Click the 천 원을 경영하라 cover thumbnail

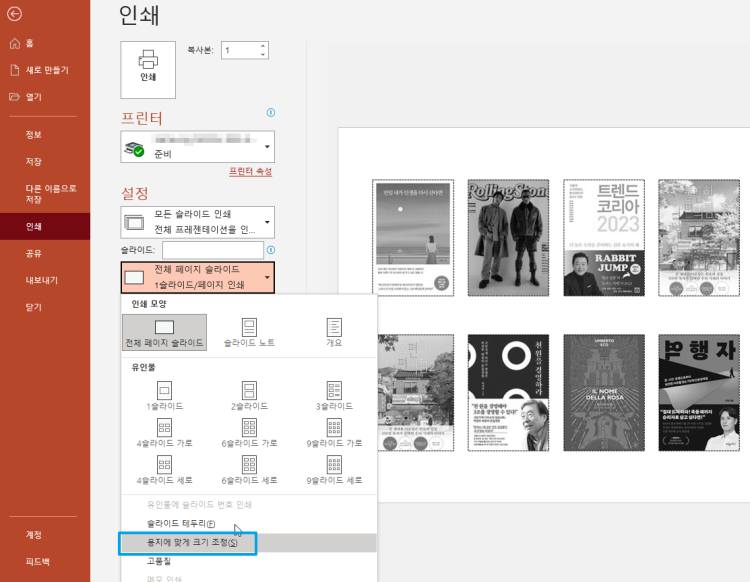click(x=508, y=393)
